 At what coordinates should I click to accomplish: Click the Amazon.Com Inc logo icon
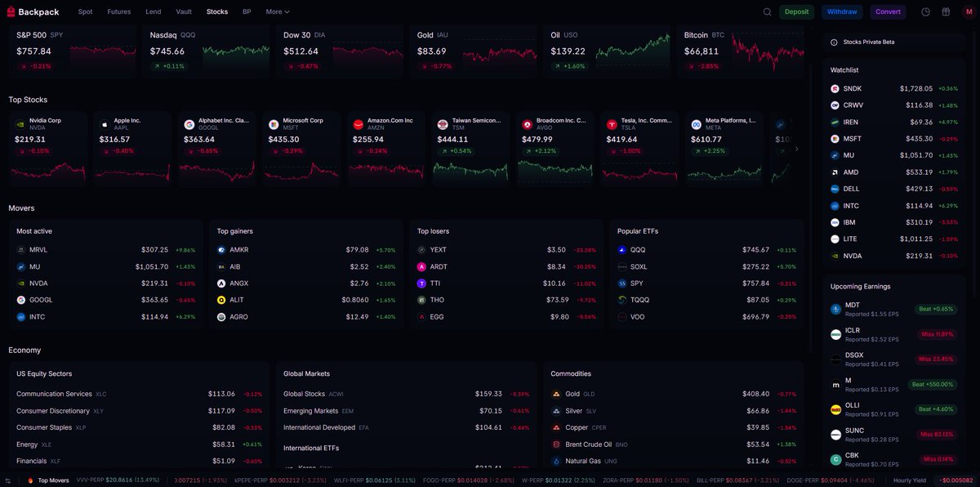[x=359, y=124]
